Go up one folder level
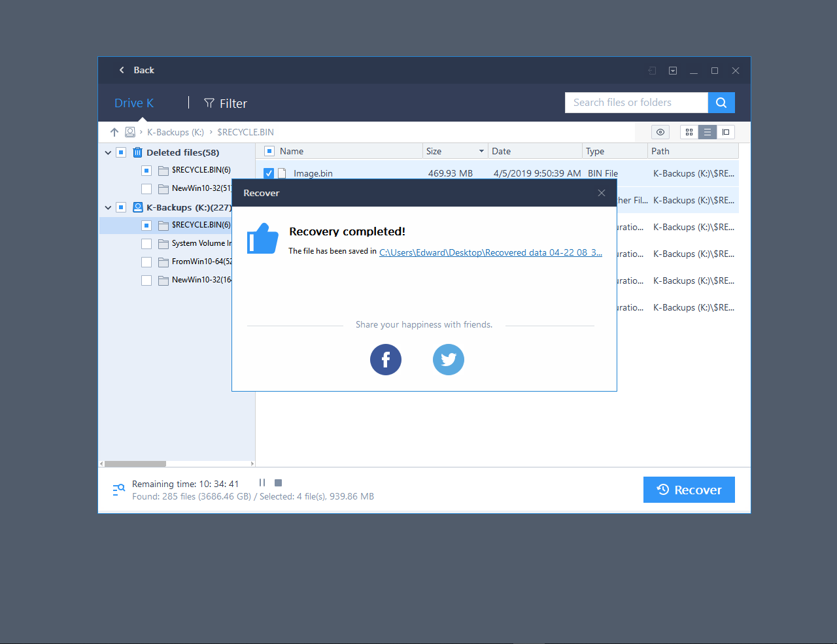The height and width of the screenshot is (644, 837). tap(114, 132)
